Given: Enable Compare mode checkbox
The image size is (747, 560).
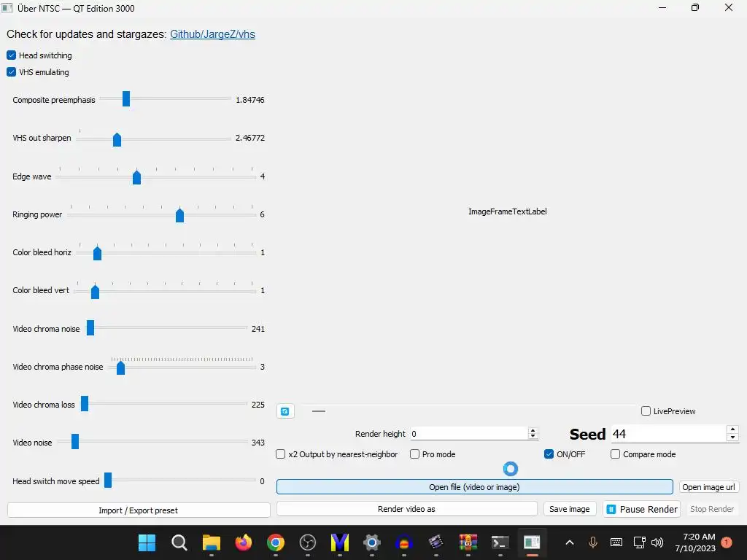Looking at the screenshot, I should 616,454.
